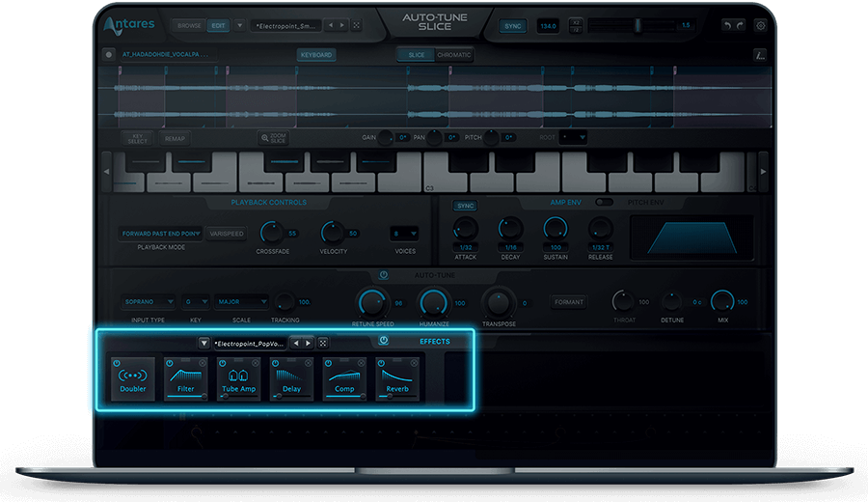Go to previous main preset in top bar
The height and width of the screenshot is (502, 868).
[331, 25]
